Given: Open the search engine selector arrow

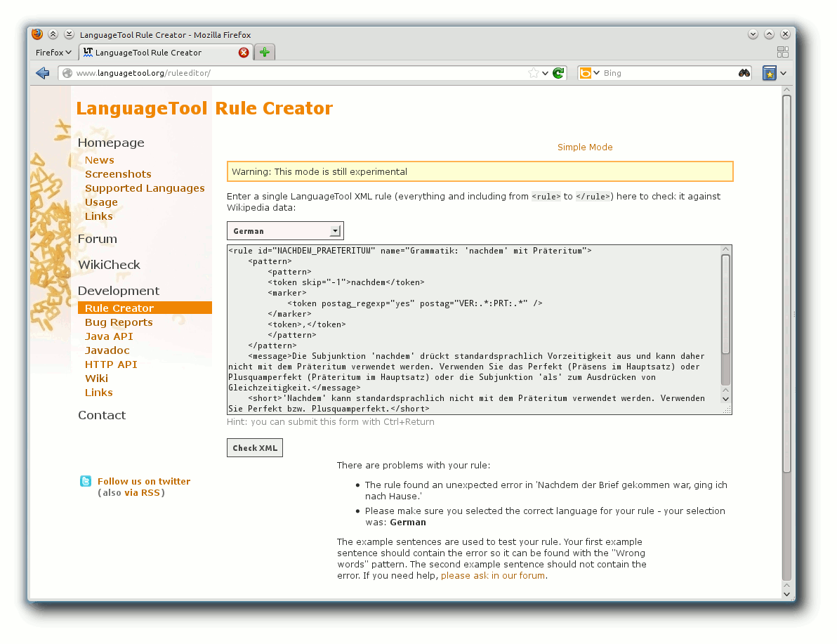Looking at the screenshot, I should (x=596, y=73).
